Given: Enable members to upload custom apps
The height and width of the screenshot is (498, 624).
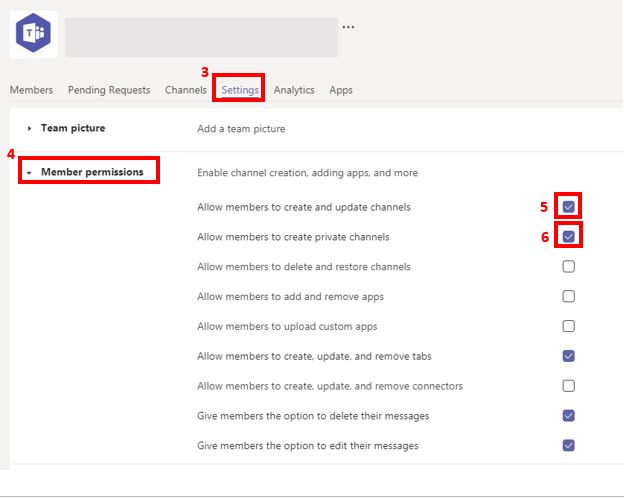Looking at the screenshot, I should (x=568, y=326).
